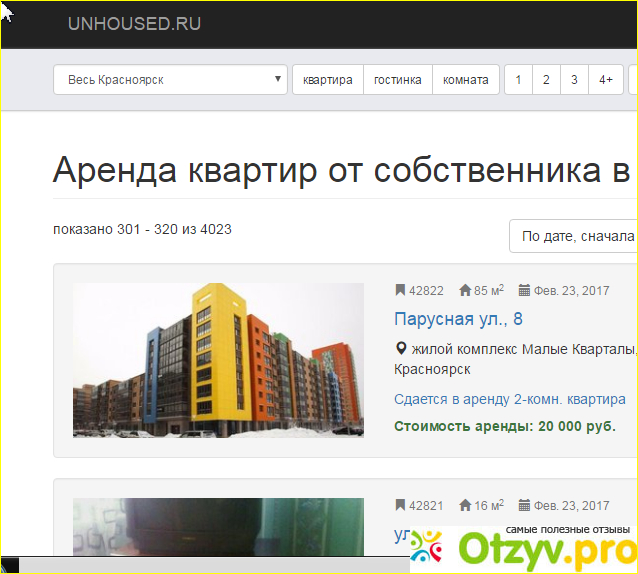
Task: Click the Otzyv.pro logo icon
Action: 431,546
